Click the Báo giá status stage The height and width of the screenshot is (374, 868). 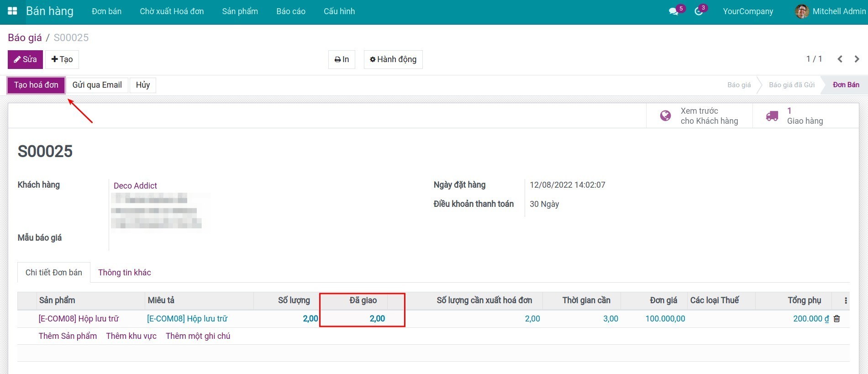tap(739, 85)
